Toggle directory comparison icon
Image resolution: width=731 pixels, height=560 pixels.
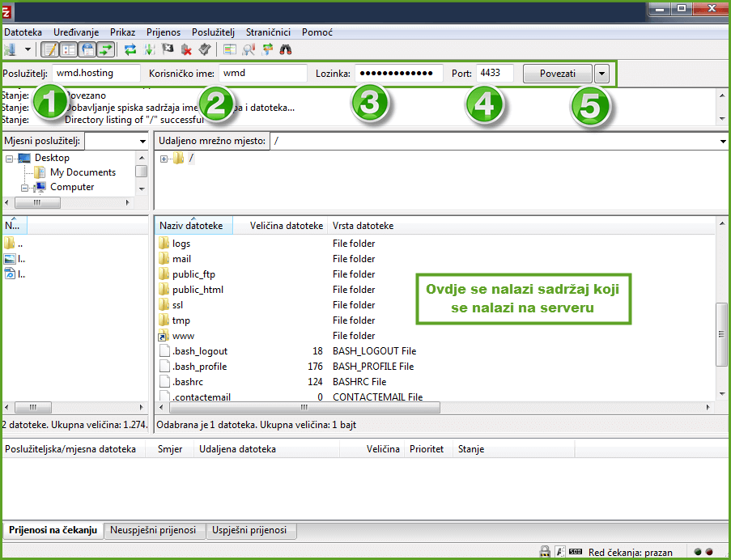(x=249, y=49)
